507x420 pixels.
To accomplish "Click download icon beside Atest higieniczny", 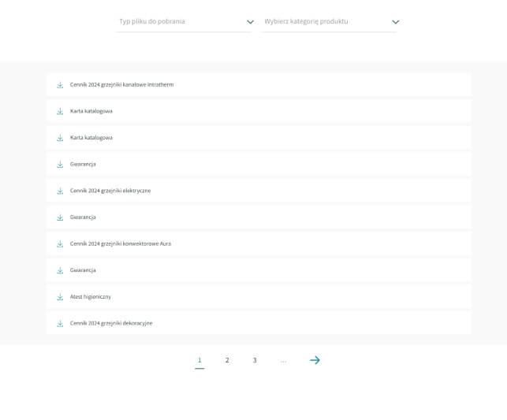I will click(60, 297).
